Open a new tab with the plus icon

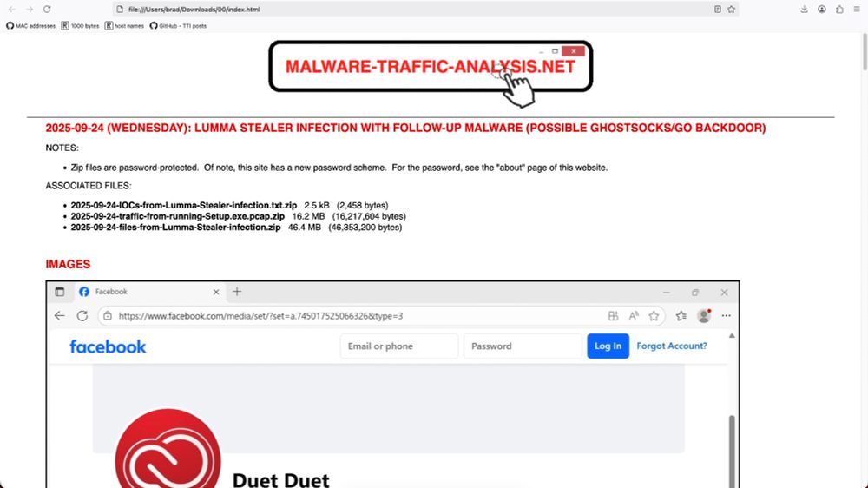237,292
